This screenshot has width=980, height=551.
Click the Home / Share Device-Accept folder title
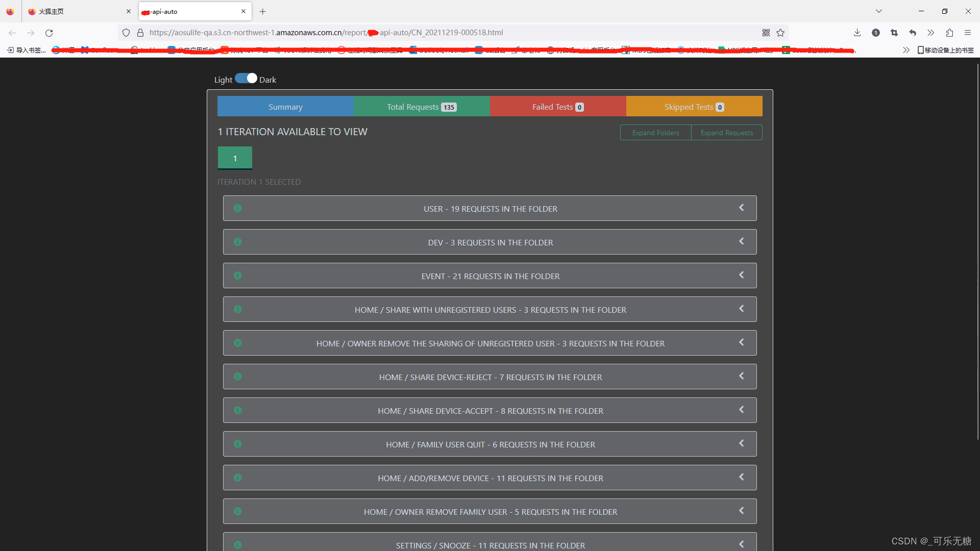(x=491, y=411)
